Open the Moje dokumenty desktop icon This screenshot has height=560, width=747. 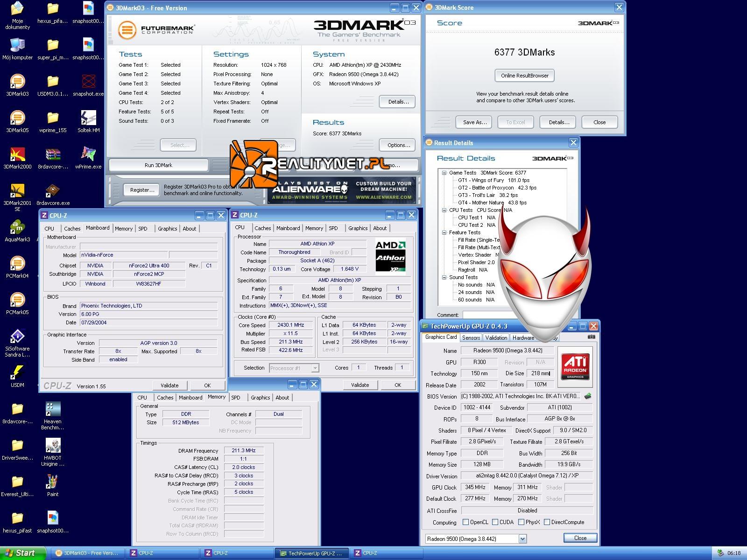[17, 15]
